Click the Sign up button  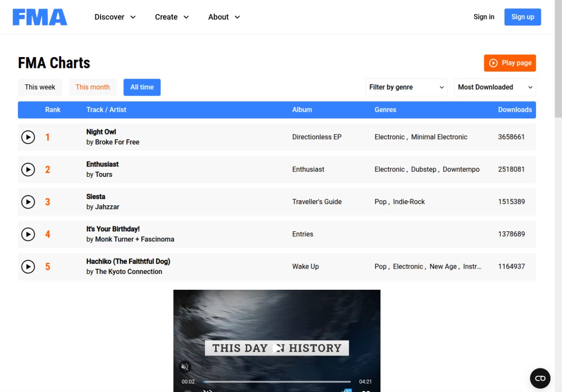(522, 17)
